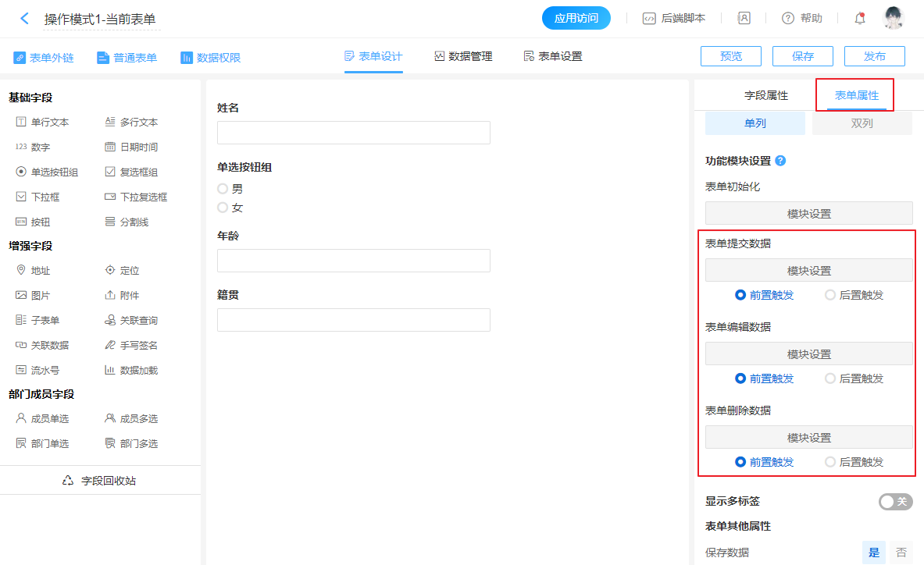Add a 地址 field
The image size is (924, 565).
[x=33, y=270]
